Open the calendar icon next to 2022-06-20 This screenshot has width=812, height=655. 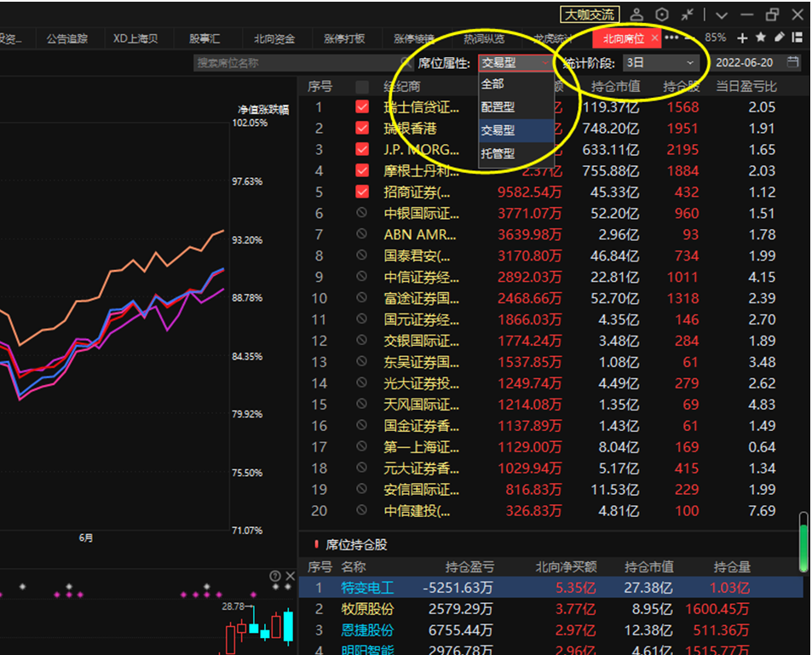coord(792,62)
